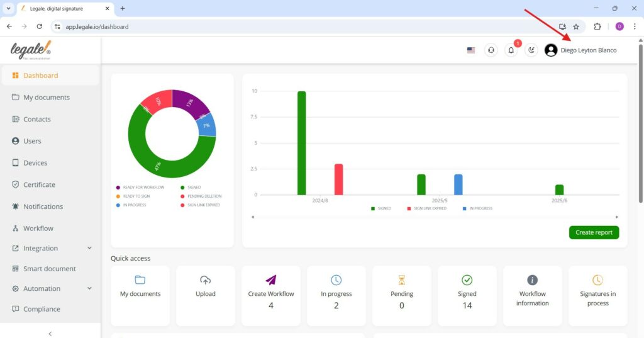Click the Create report button

[594, 232]
